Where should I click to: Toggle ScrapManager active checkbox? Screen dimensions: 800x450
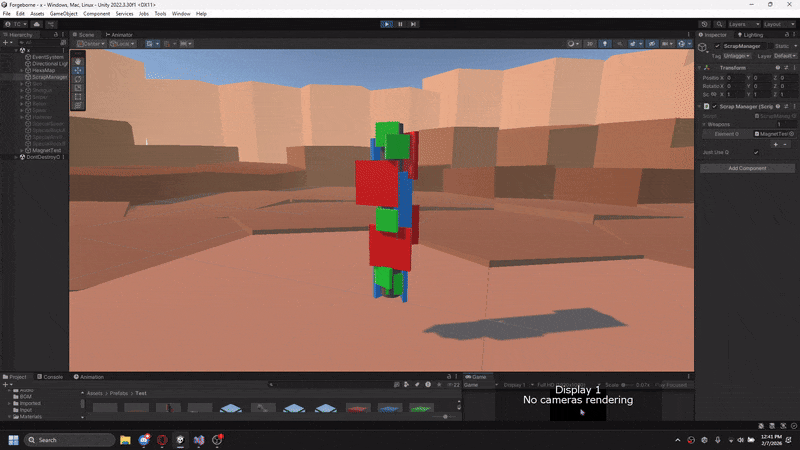(x=717, y=46)
